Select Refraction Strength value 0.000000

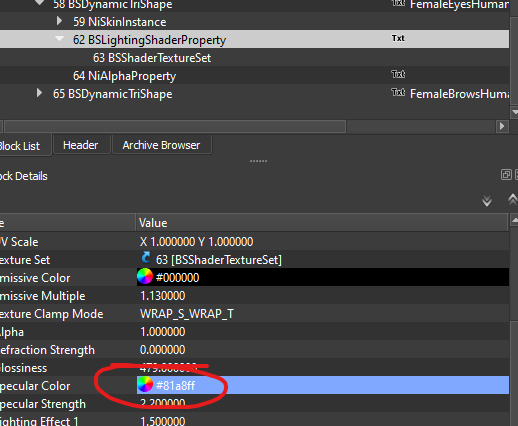click(163, 350)
